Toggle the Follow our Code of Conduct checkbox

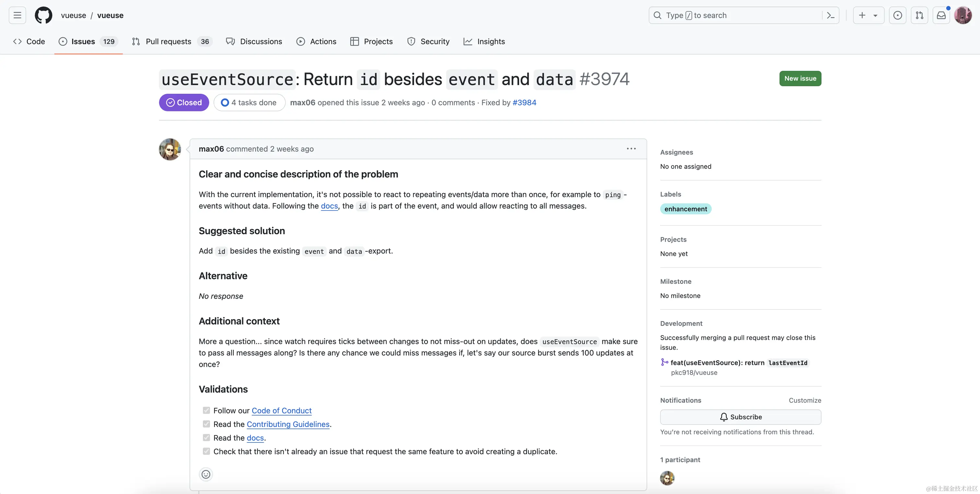(206, 411)
